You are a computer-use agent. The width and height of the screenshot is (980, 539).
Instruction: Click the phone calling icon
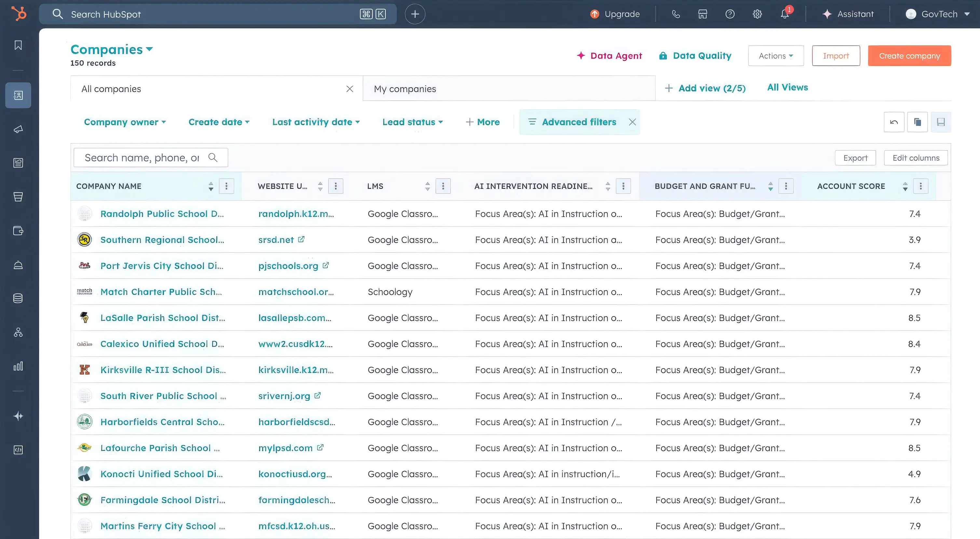676,14
